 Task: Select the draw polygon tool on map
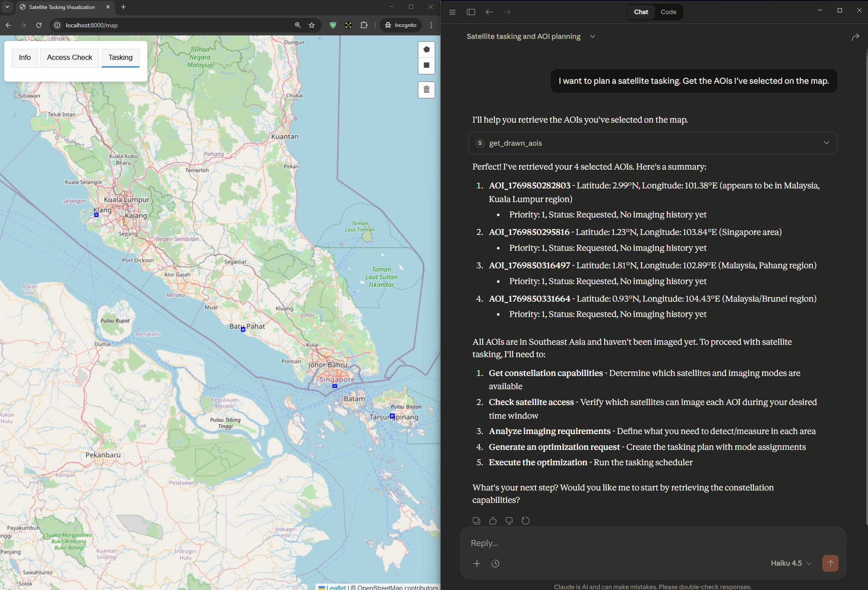pos(426,50)
